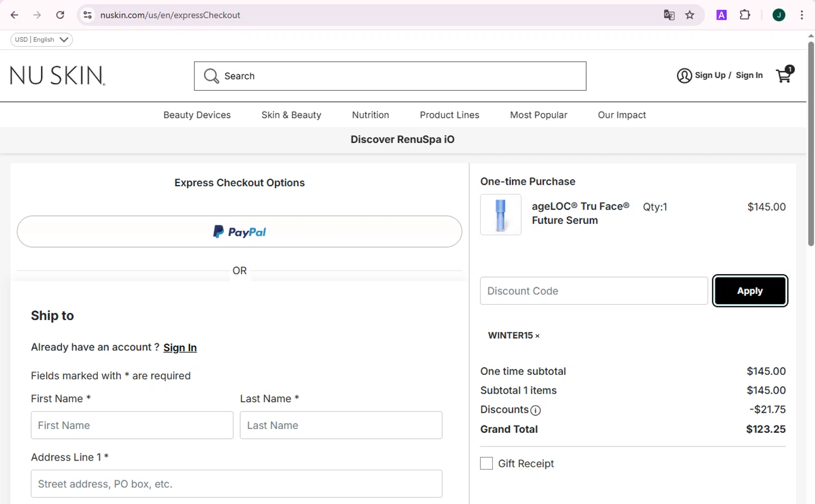Image resolution: width=815 pixels, height=504 pixels.
Task: Click the Discover RenuSpa iO banner
Action: (x=403, y=140)
